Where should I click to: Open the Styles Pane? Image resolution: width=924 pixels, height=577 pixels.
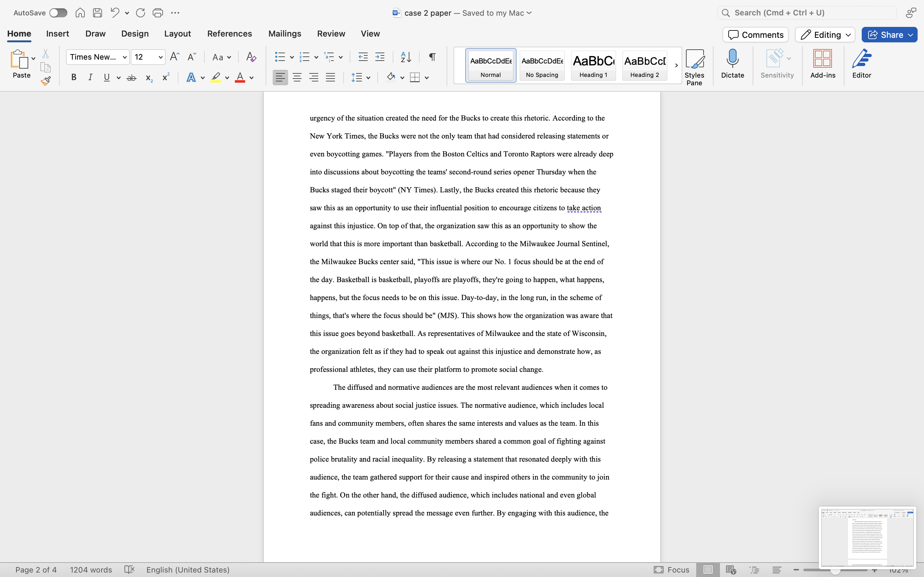coord(695,66)
